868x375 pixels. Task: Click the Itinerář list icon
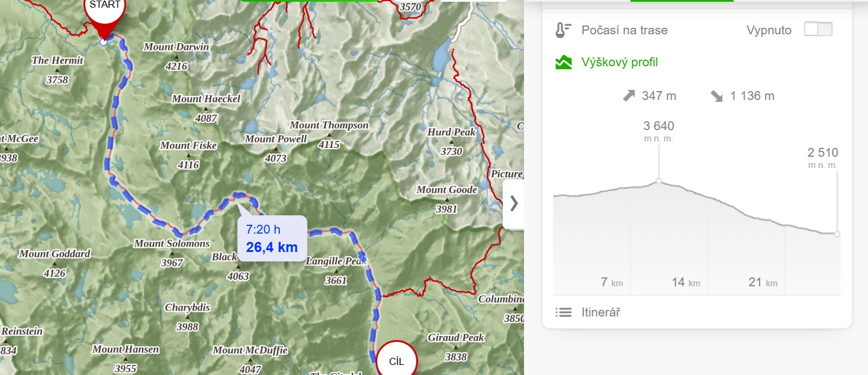pyautogui.click(x=564, y=312)
